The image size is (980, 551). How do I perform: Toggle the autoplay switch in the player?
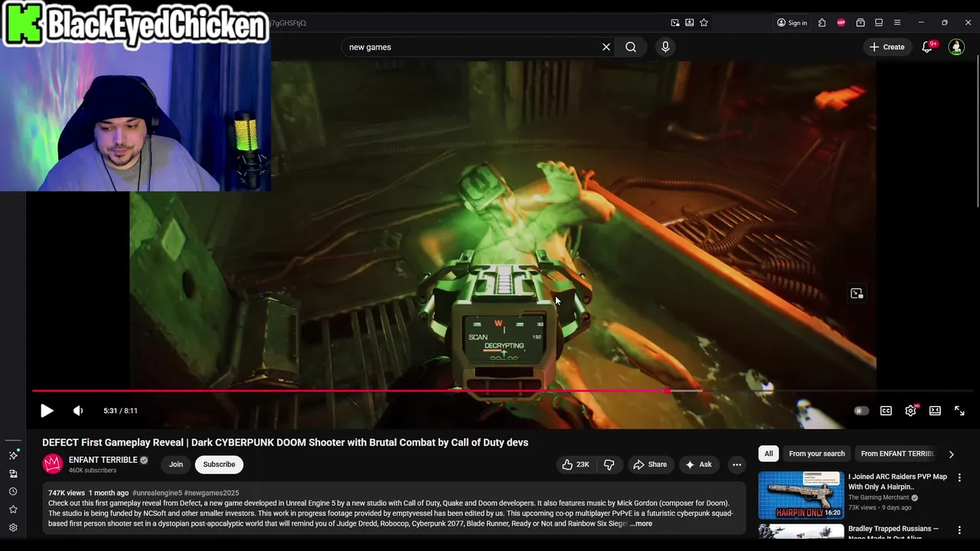(861, 411)
